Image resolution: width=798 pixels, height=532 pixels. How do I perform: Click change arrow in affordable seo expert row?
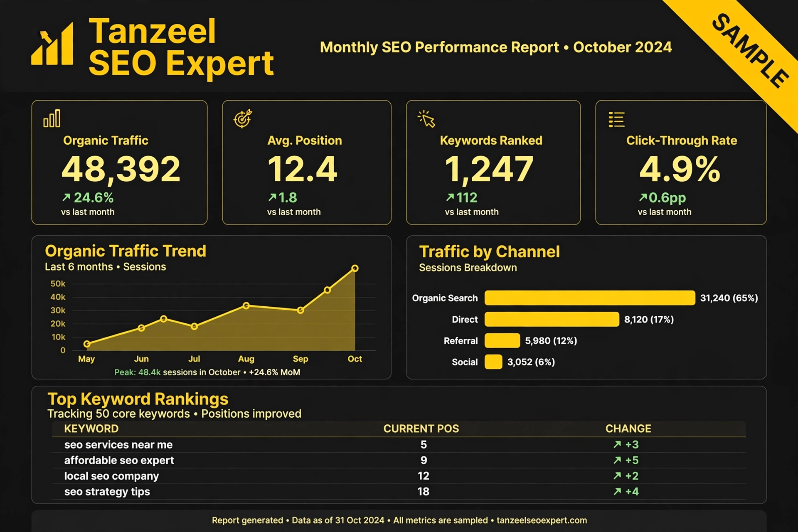(617, 460)
